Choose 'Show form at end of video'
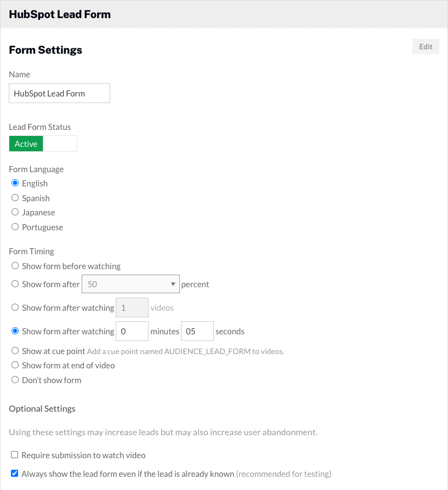448x490 pixels. coord(15,365)
